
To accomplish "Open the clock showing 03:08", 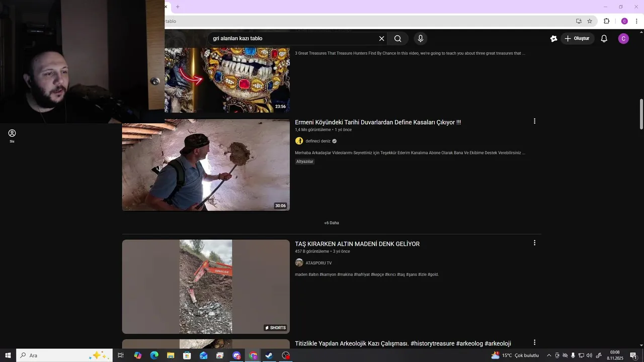I will 615,355.
